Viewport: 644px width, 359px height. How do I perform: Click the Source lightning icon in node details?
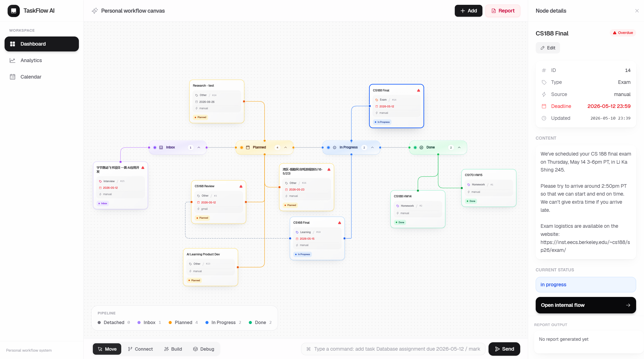tap(544, 95)
